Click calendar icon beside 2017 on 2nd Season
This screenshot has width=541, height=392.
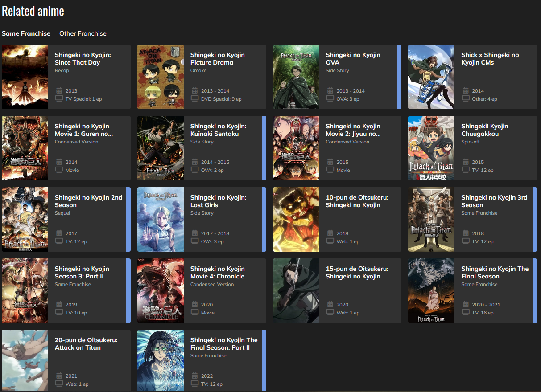click(59, 233)
